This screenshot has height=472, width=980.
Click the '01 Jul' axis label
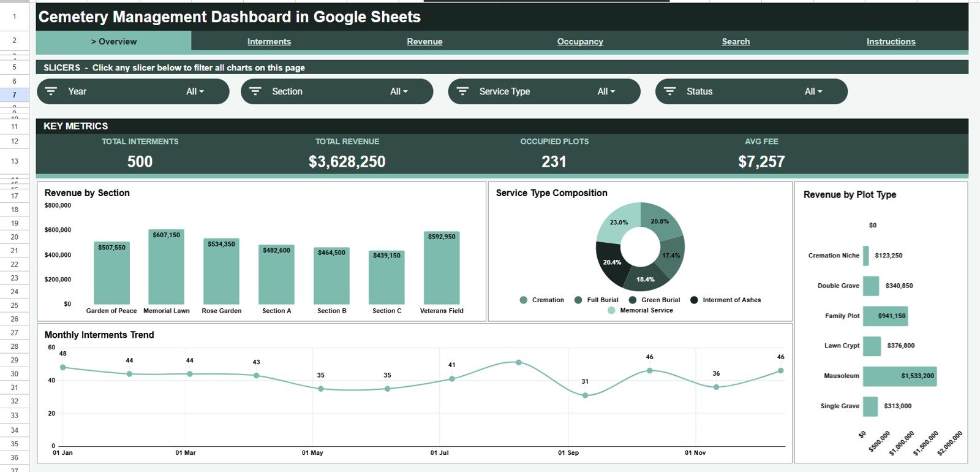(x=439, y=453)
